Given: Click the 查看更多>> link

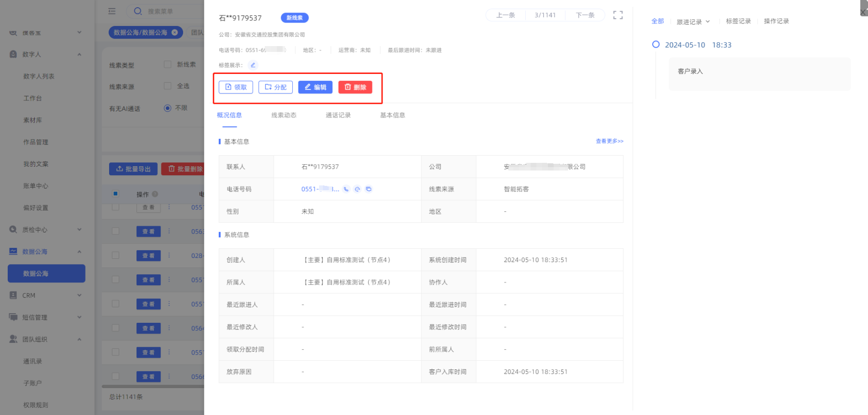Looking at the screenshot, I should pyautogui.click(x=609, y=141).
